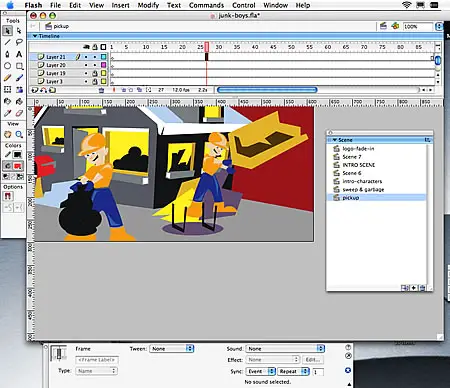450x388 pixels.
Task: Select the Eraser tool
Action: pos(19,113)
